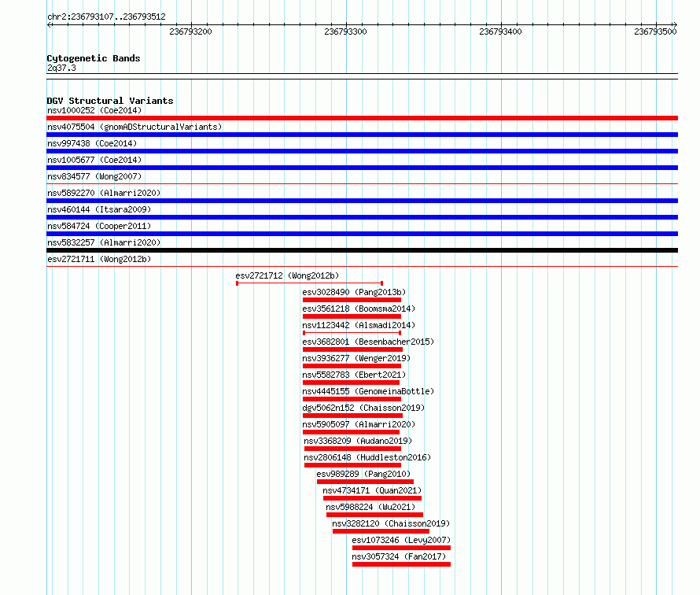Viewport: 700px width, 595px height.
Task: Open nsv1123442 (Alsmadi2014) variant
Action: pos(359,325)
